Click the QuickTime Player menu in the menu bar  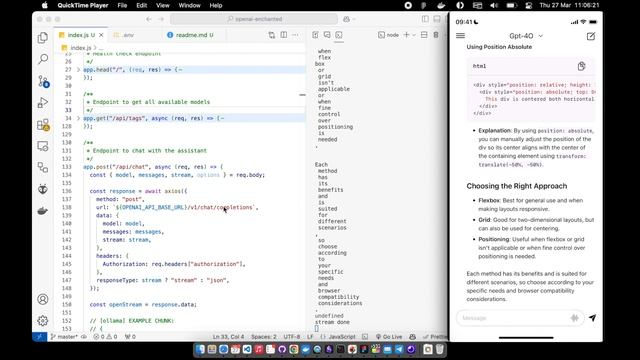(x=83, y=5)
